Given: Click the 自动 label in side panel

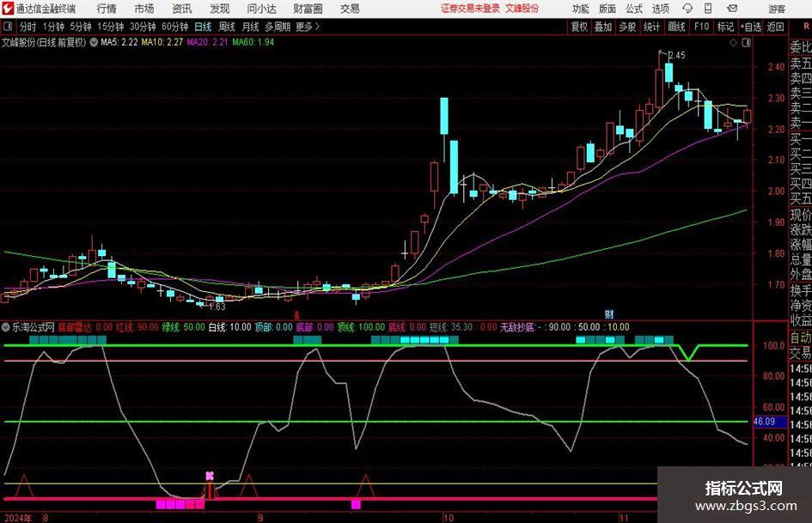Looking at the screenshot, I should point(801,338).
